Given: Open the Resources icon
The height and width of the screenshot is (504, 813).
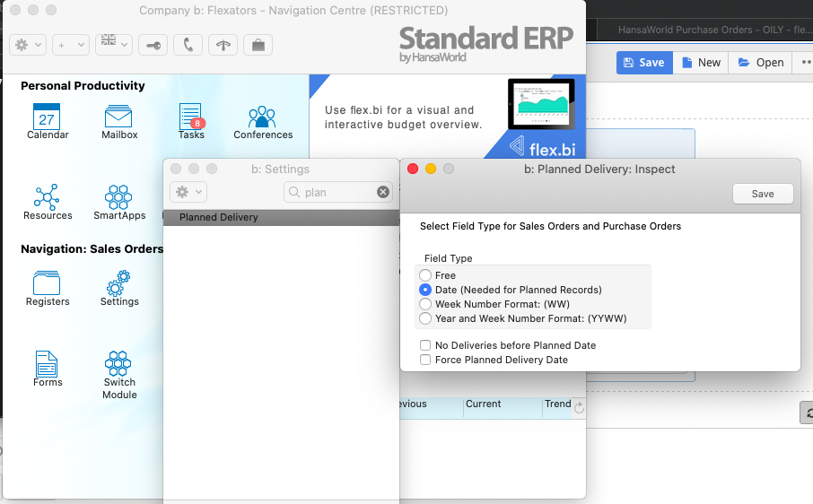Looking at the screenshot, I should pyautogui.click(x=47, y=197).
